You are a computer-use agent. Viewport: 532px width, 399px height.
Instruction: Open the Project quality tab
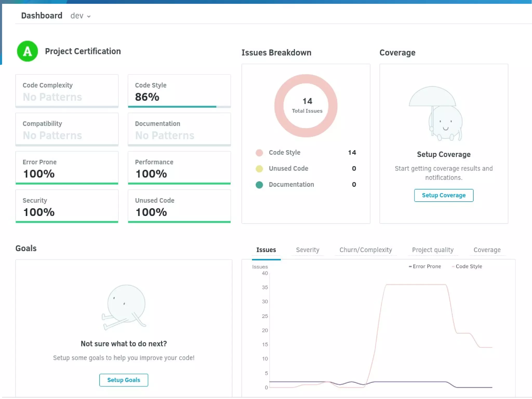(433, 250)
